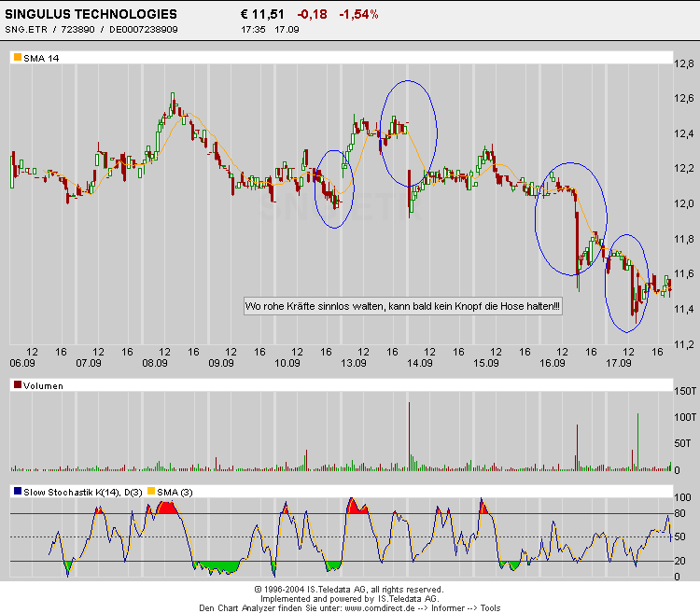The height and width of the screenshot is (613, 700).
Task: Click the 06.09 date label
Action: click(22, 363)
